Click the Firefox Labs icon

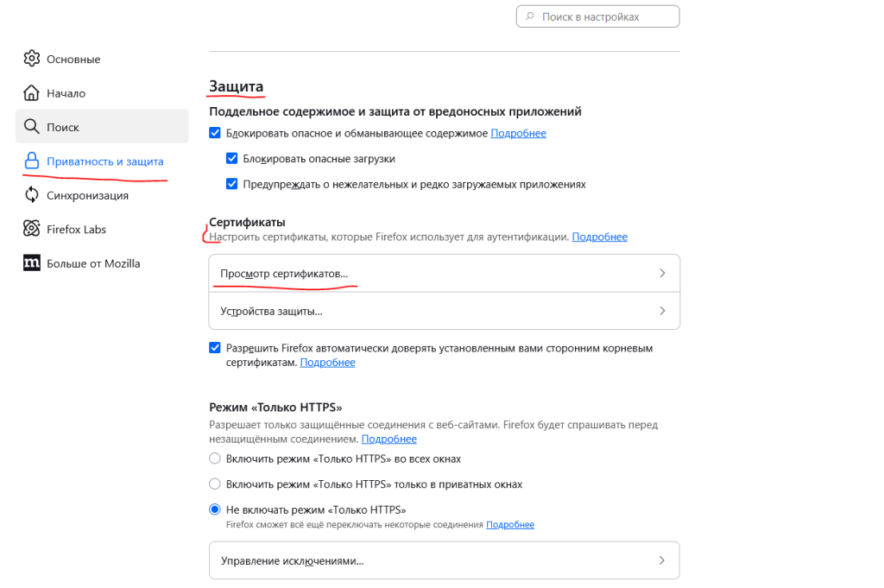click(x=32, y=229)
